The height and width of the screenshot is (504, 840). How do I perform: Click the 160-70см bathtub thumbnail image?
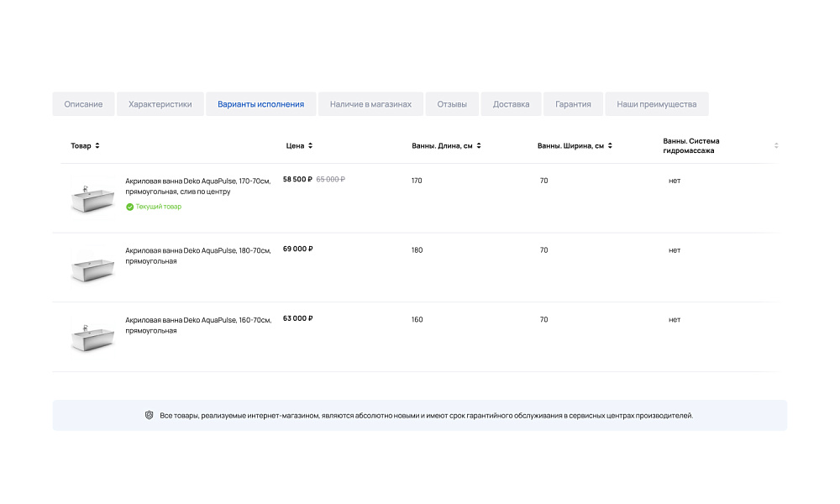92,337
